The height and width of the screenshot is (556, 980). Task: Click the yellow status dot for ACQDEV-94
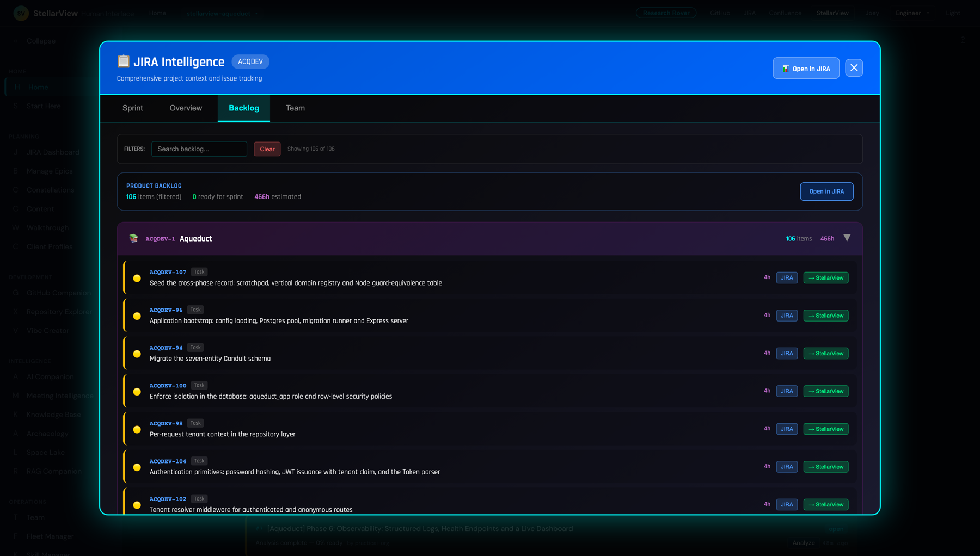tap(137, 354)
